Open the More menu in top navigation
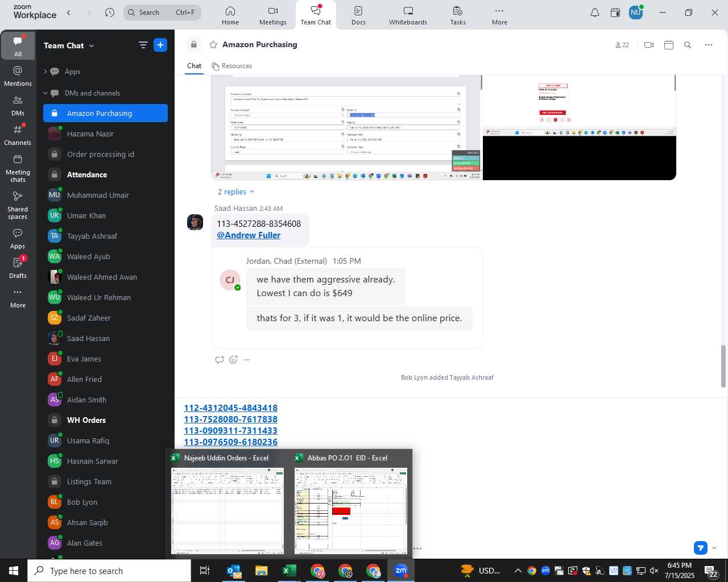 499,15
